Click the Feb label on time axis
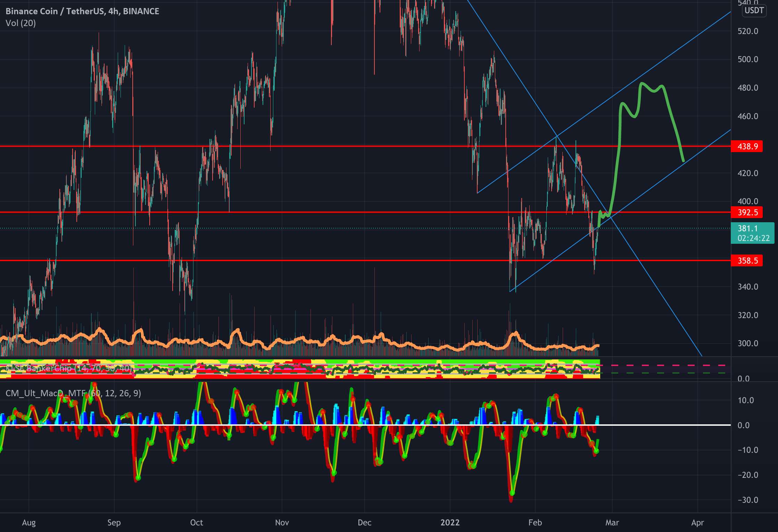 pos(535,523)
